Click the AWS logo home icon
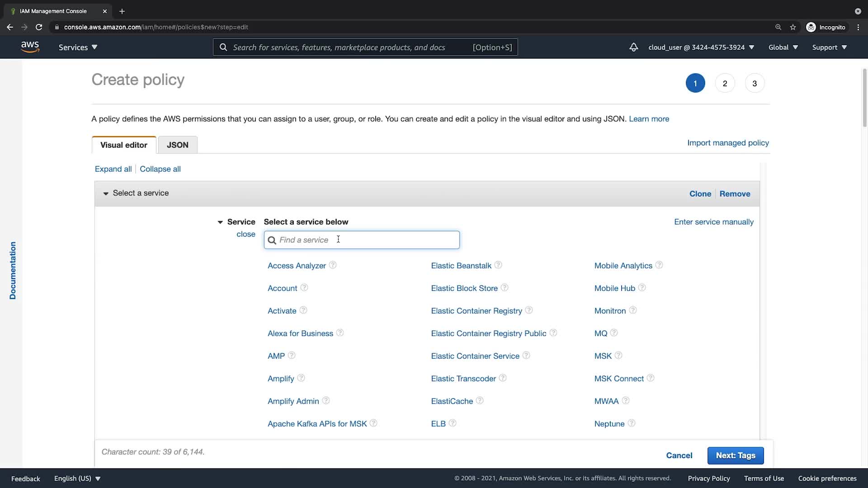868x488 pixels. pyautogui.click(x=30, y=47)
